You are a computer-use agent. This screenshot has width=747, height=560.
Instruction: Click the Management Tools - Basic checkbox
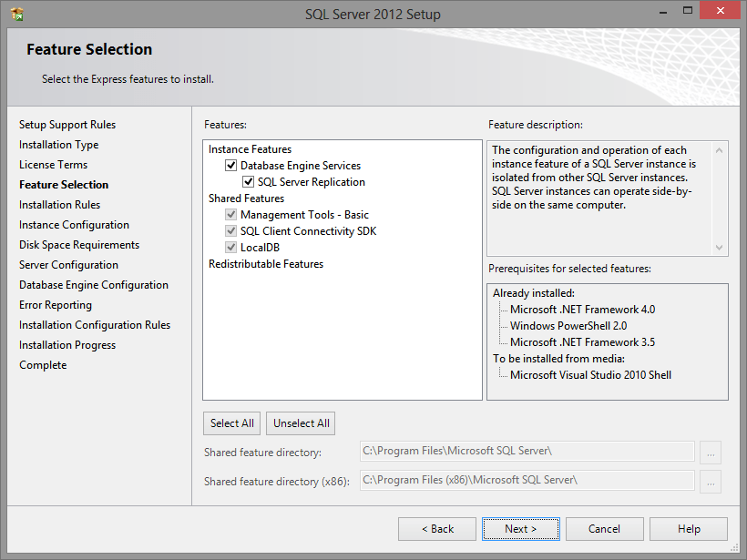tap(231, 215)
